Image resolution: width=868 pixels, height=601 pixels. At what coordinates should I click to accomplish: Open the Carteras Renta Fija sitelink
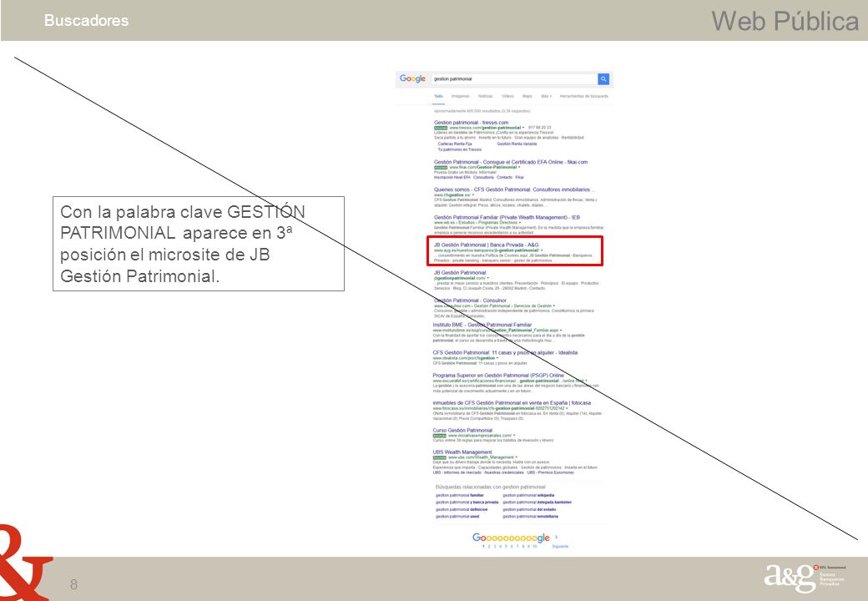point(453,144)
